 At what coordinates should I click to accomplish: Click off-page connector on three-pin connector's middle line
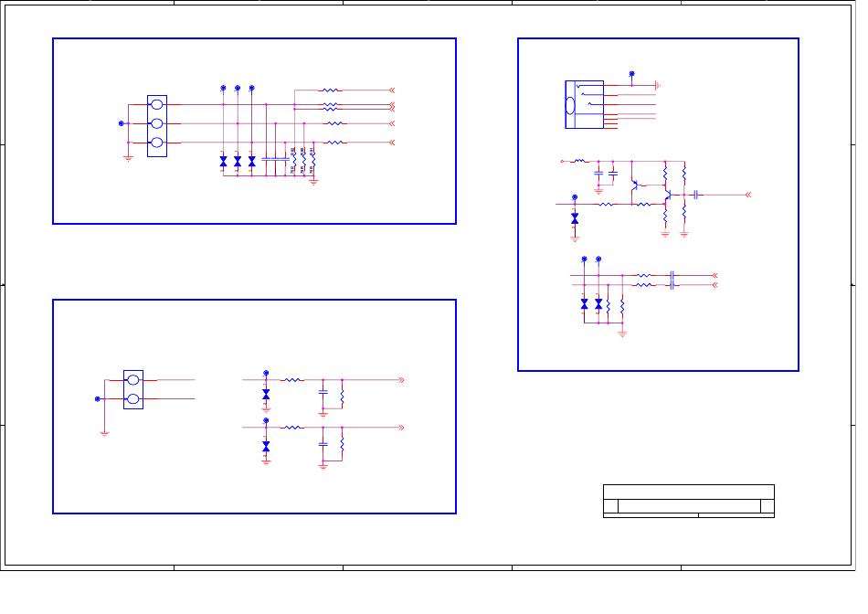392,123
